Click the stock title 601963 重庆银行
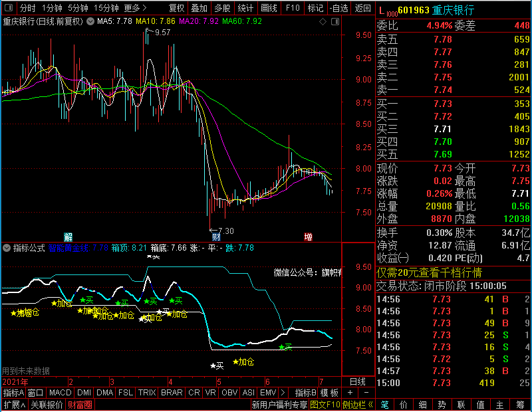 436,10
